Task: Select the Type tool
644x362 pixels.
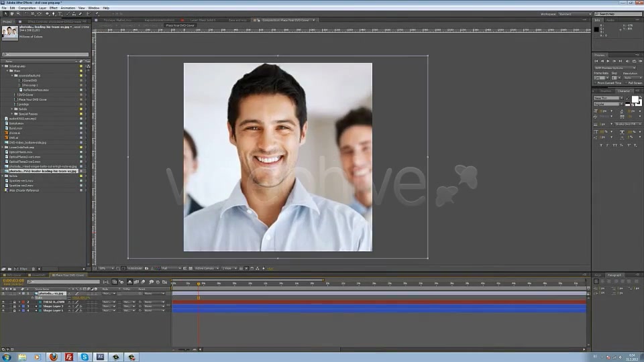Action: 60,13
